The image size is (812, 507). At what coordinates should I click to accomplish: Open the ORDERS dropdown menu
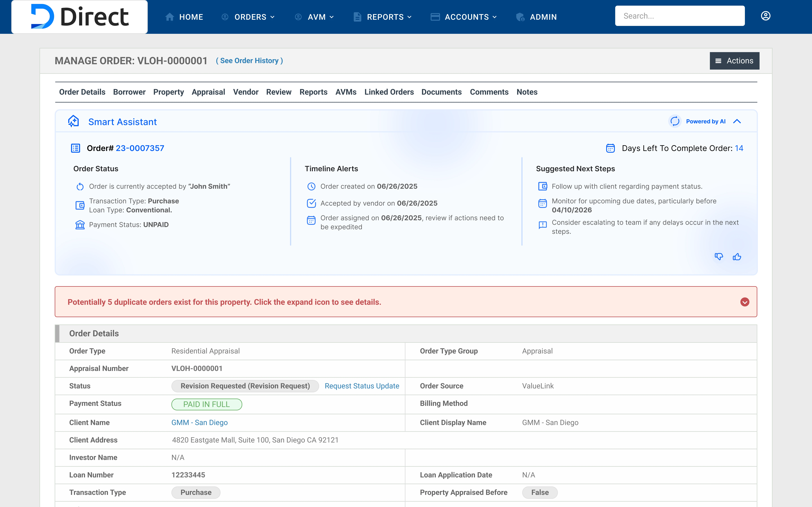(x=254, y=17)
